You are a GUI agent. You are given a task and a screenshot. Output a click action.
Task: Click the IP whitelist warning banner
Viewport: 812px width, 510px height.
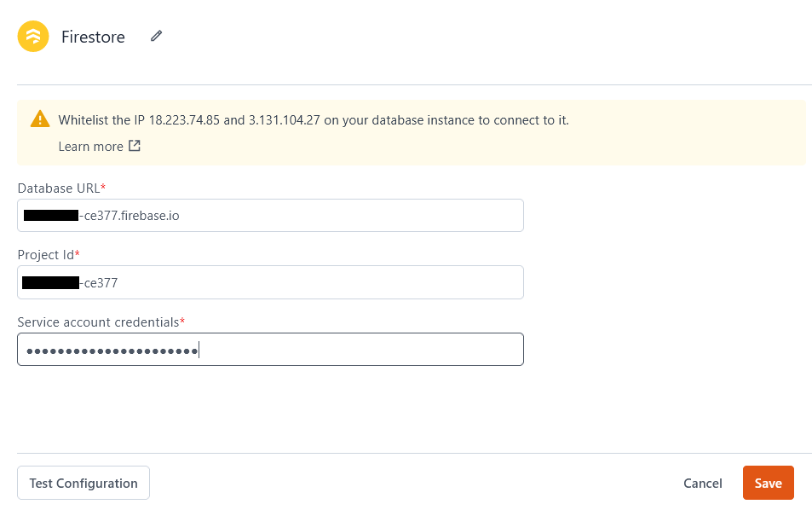click(x=412, y=130)
